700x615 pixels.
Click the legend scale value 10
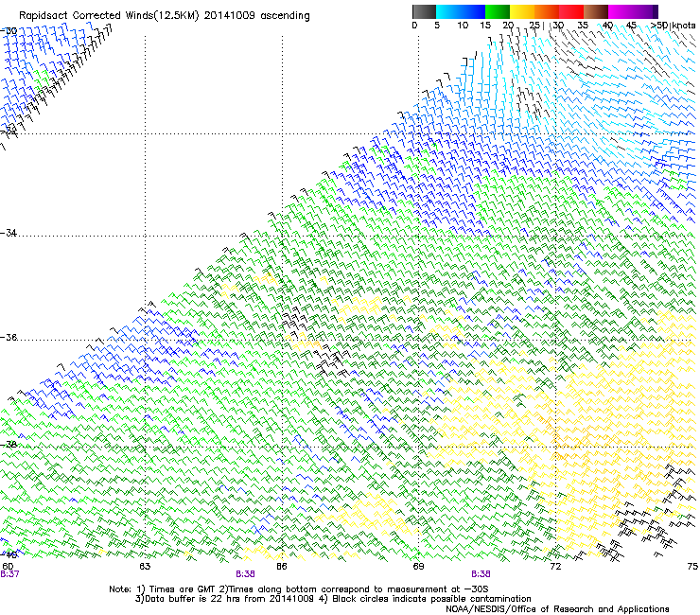463,26
